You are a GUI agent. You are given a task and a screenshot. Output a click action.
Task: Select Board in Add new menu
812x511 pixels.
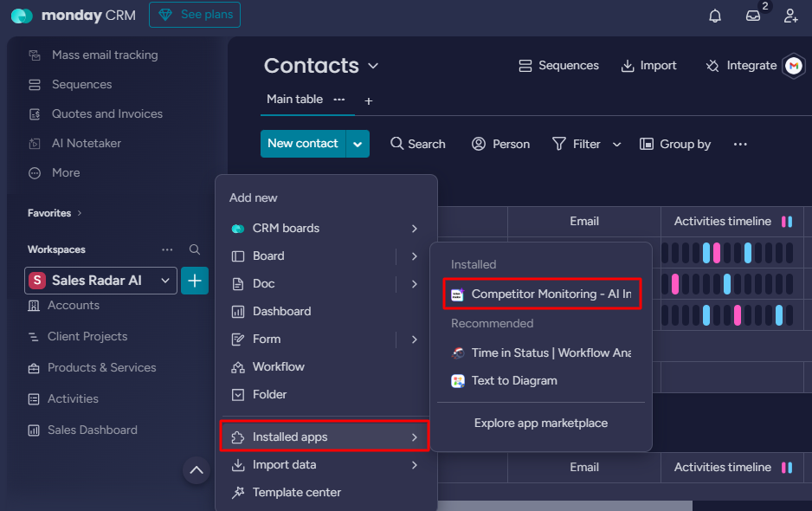click(268, 256)
